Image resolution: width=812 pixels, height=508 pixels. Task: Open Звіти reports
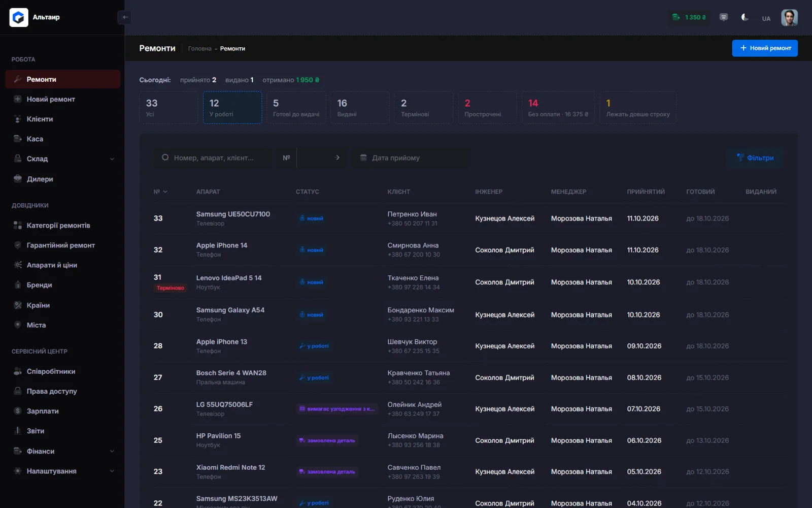pos(63,431)
